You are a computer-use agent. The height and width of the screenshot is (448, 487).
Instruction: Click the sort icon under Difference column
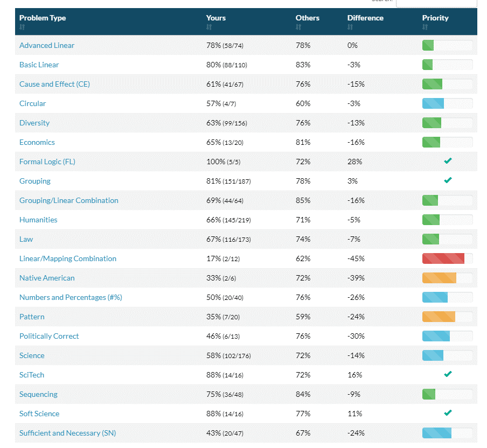point(350,26)
